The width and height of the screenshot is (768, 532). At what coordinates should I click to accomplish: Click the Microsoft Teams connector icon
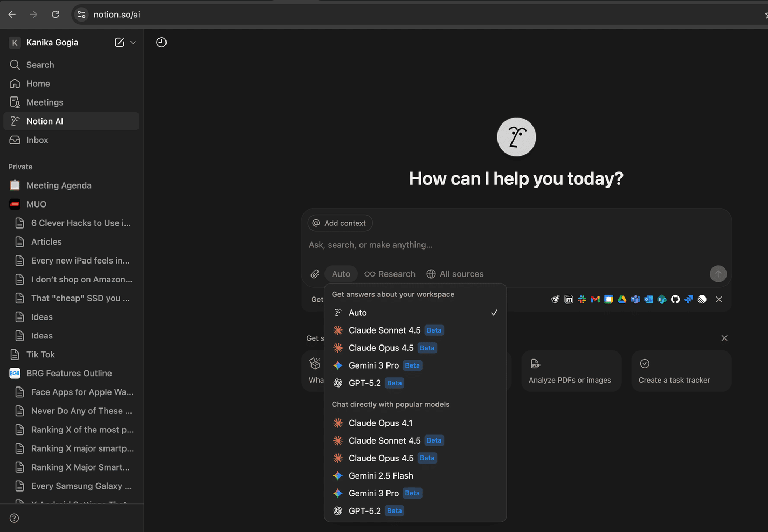(635, 299)
